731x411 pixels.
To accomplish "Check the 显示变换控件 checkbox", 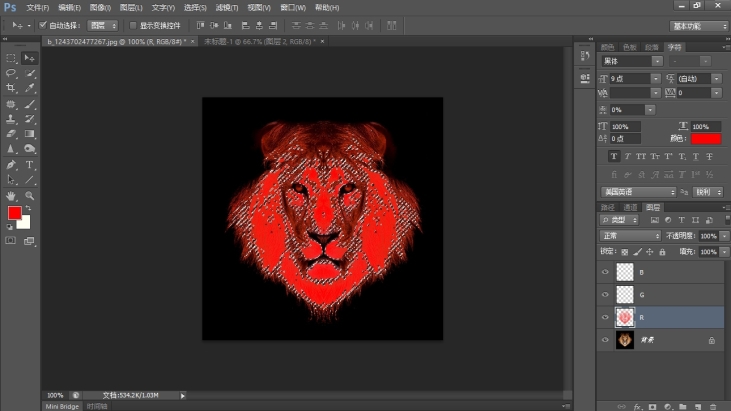I will [x=134, y=25].
